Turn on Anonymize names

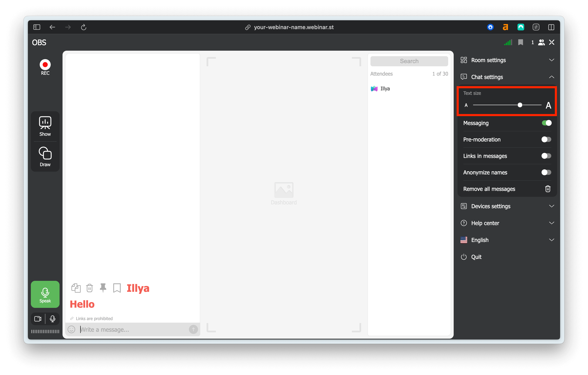tap(546, 172)
